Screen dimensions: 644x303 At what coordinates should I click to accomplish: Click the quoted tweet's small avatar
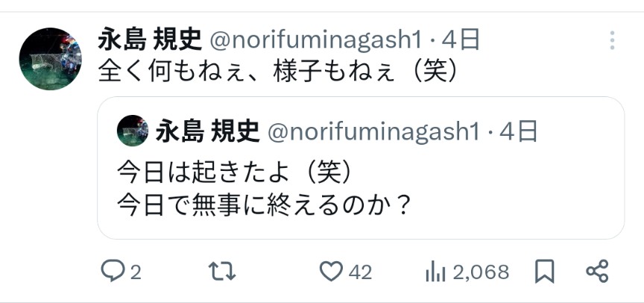click(133, 131)
